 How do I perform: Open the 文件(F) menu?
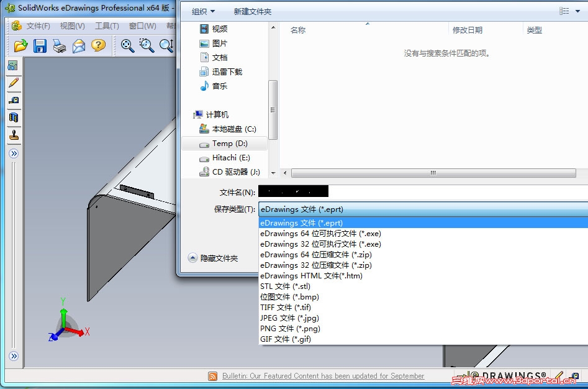point(38,26)
